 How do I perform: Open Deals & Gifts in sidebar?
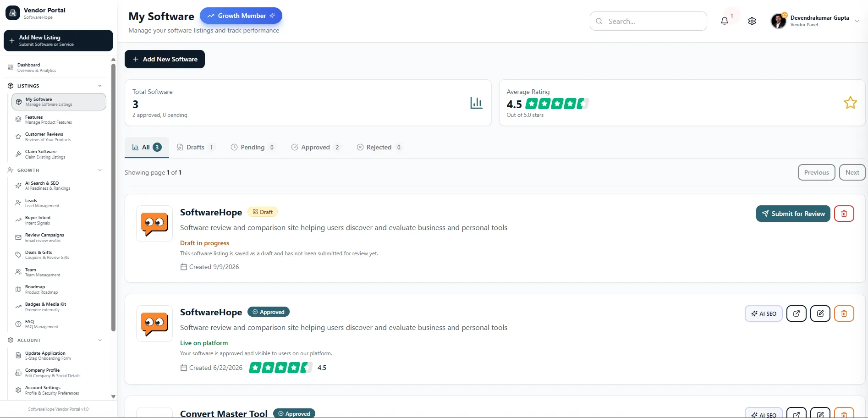tap(59, 255)
